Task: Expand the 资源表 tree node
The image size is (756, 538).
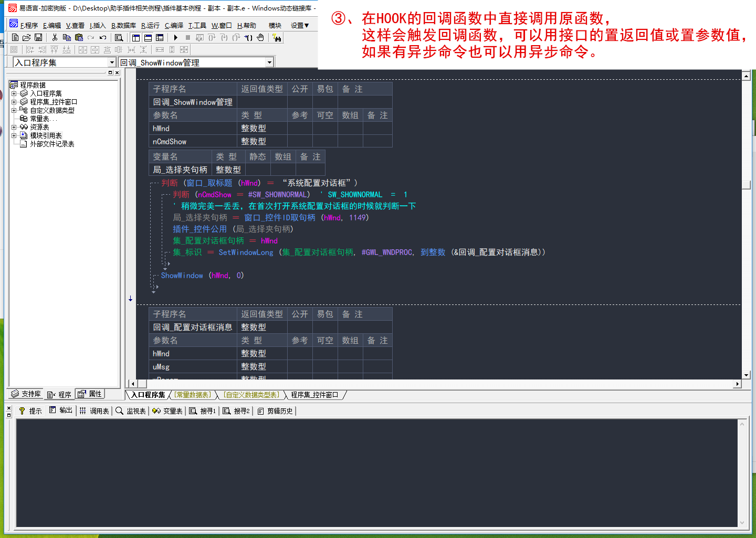Action: coord(14,127)
